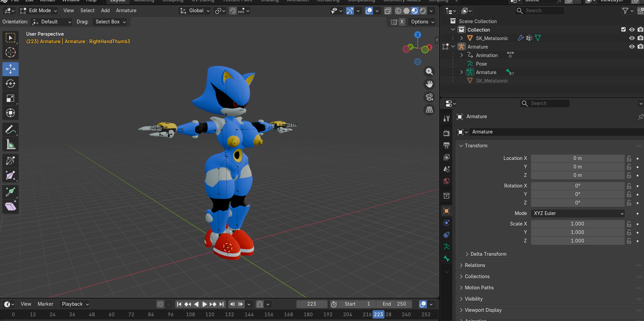The width and height of the screenshot is (644, 321).
Task: Toggle viewport overlays visibility
Action: 369,11
